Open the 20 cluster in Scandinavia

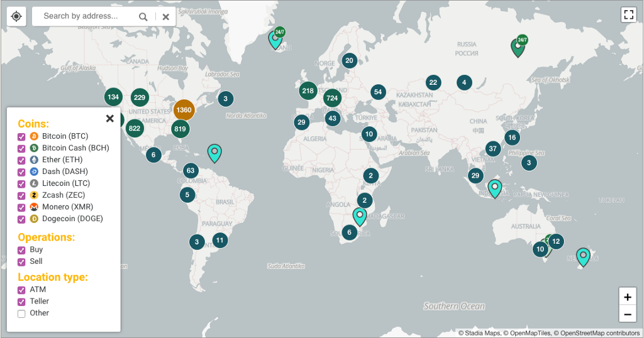pos(350,61)
